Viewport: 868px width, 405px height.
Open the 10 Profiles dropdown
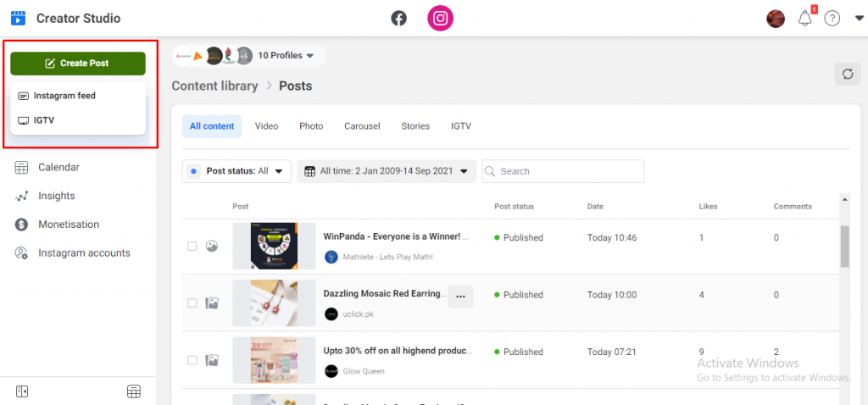tap(286, 55)
